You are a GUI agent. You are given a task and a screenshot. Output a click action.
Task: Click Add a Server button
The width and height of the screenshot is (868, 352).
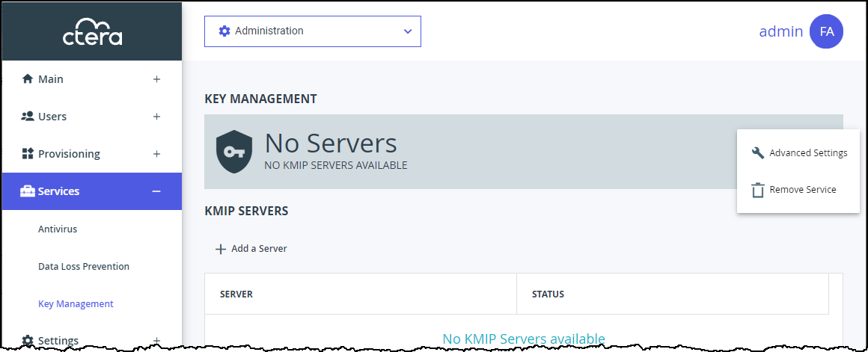(x=251, y=249)
